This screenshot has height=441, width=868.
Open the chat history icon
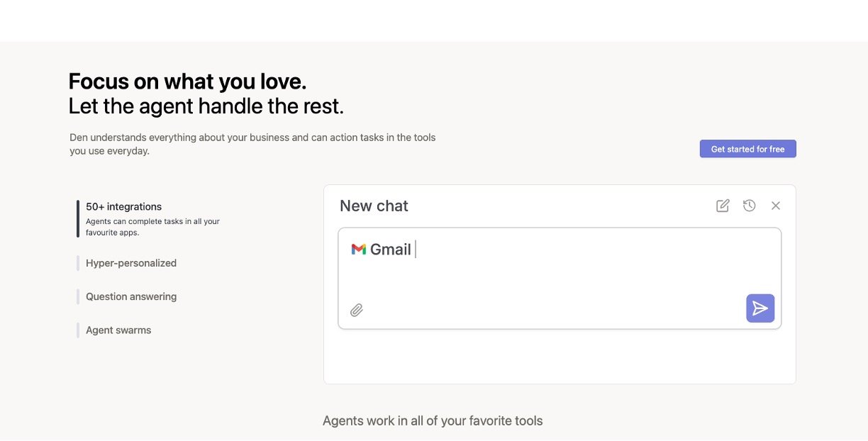point(749,206)
